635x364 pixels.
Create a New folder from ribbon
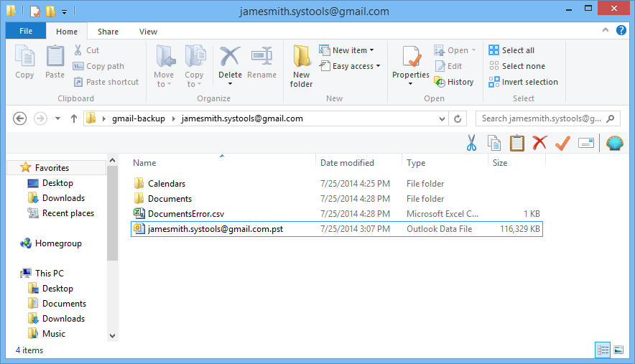301,66
